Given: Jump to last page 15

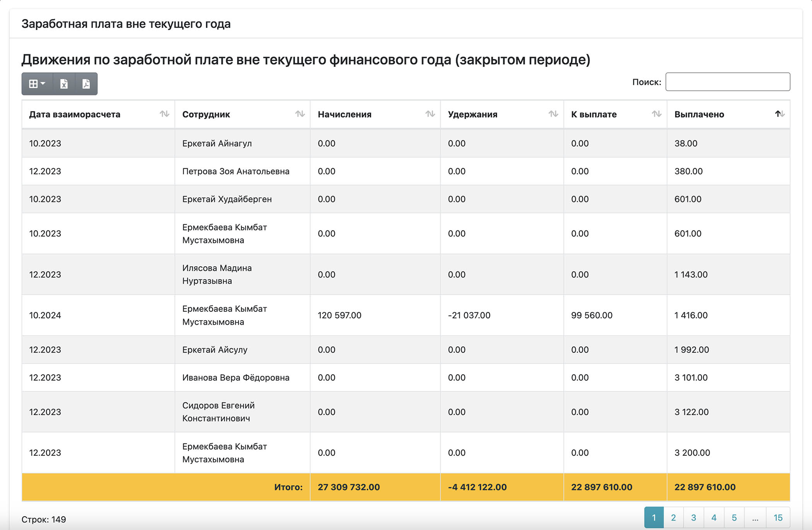Looking at the screenshot, I should [778, 518].
